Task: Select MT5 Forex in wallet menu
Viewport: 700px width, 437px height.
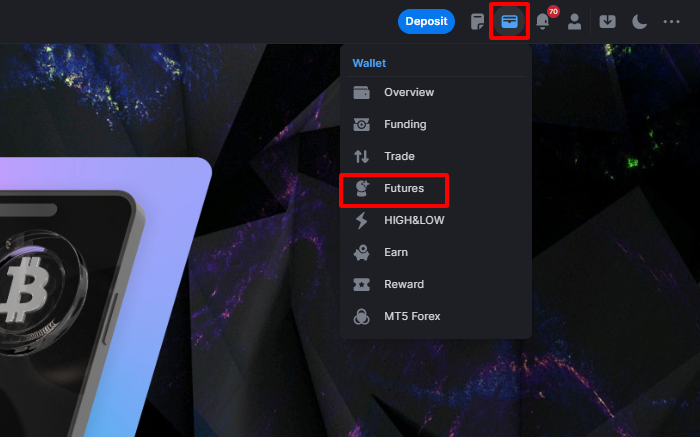Action: (436, 316)
